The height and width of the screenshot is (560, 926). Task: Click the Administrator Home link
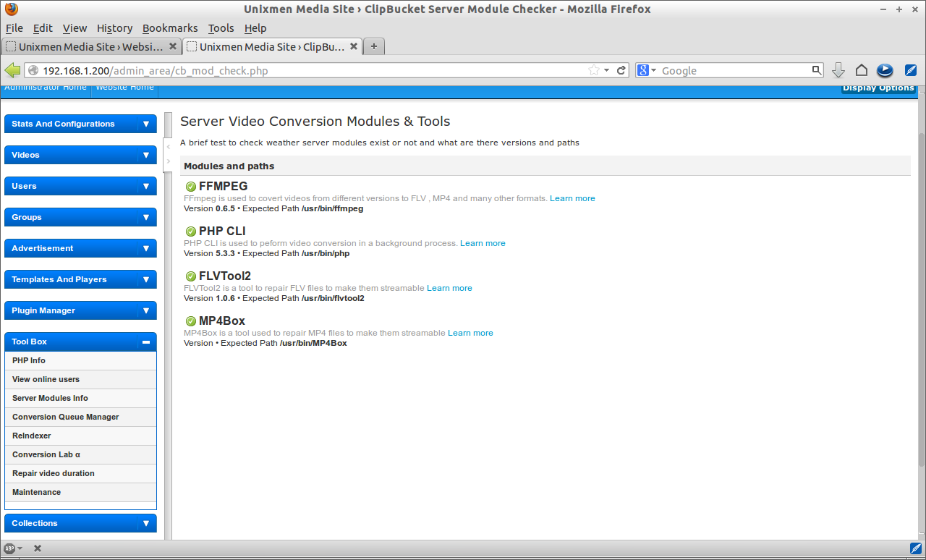44,88
